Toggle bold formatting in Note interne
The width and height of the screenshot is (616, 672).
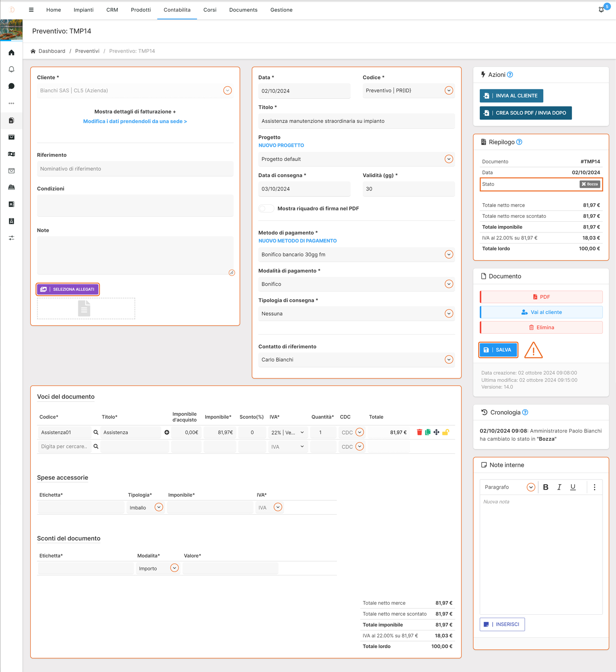click(546, 487)
